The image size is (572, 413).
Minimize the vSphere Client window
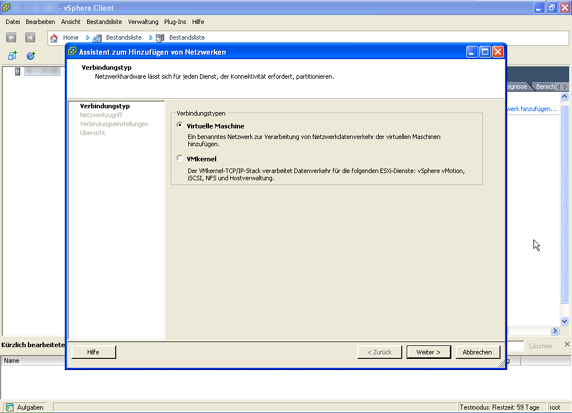[x=539, y=8]
